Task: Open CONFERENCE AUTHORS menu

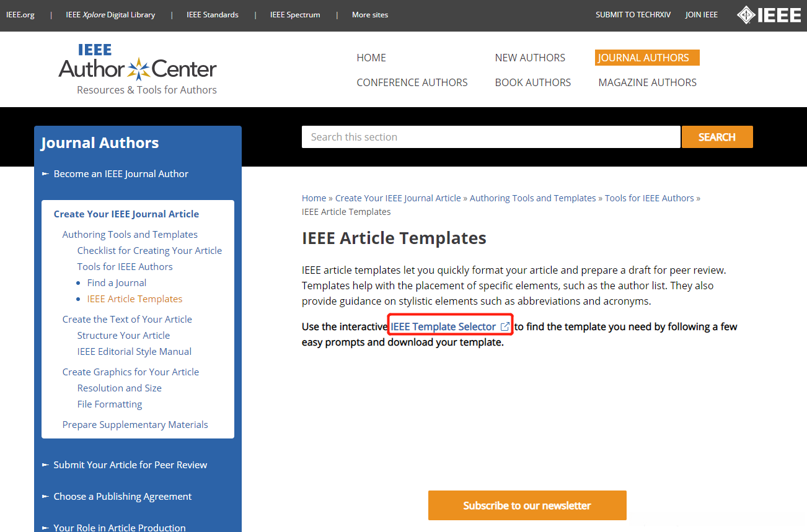Action: 412,82
